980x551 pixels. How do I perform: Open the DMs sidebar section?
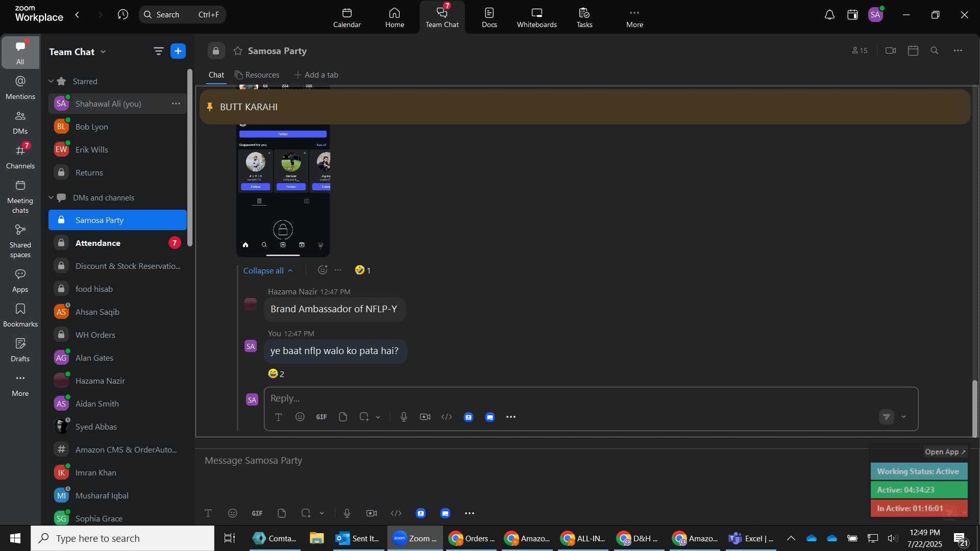(20, 122)
